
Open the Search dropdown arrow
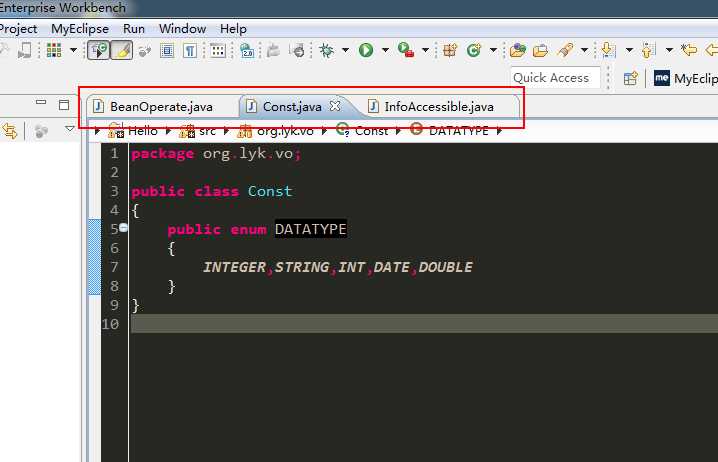click(x=584, y=50)
